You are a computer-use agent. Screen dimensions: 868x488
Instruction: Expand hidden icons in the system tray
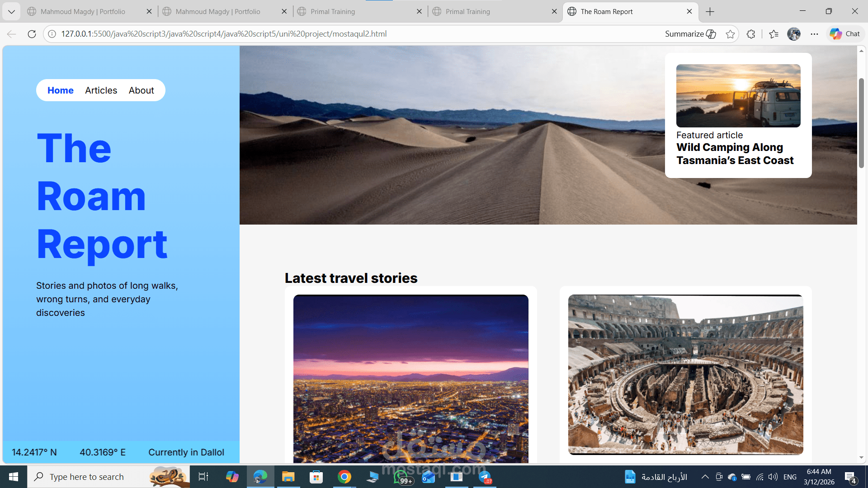(705, 476)
